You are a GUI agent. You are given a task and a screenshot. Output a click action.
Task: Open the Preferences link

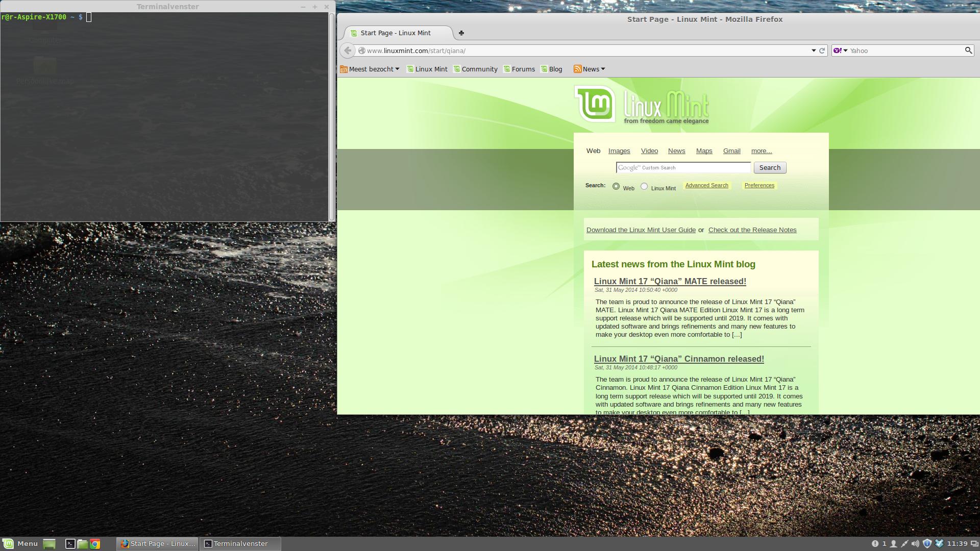coord(759,186)
